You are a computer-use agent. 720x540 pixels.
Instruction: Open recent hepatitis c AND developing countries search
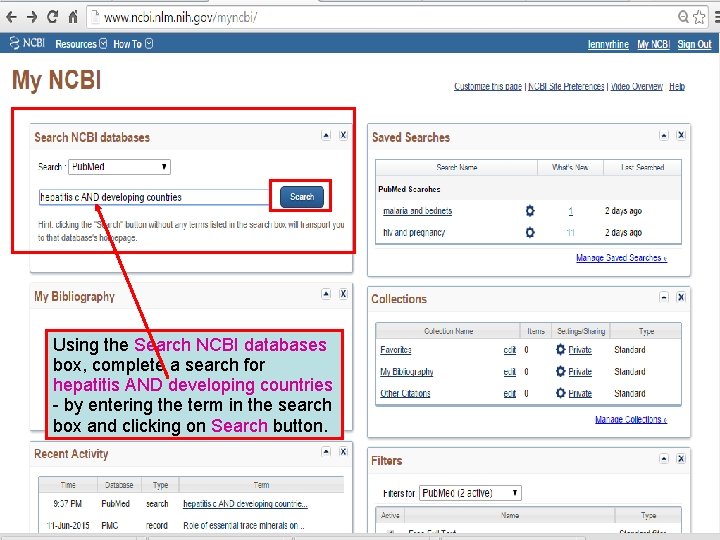coord(245,504)
